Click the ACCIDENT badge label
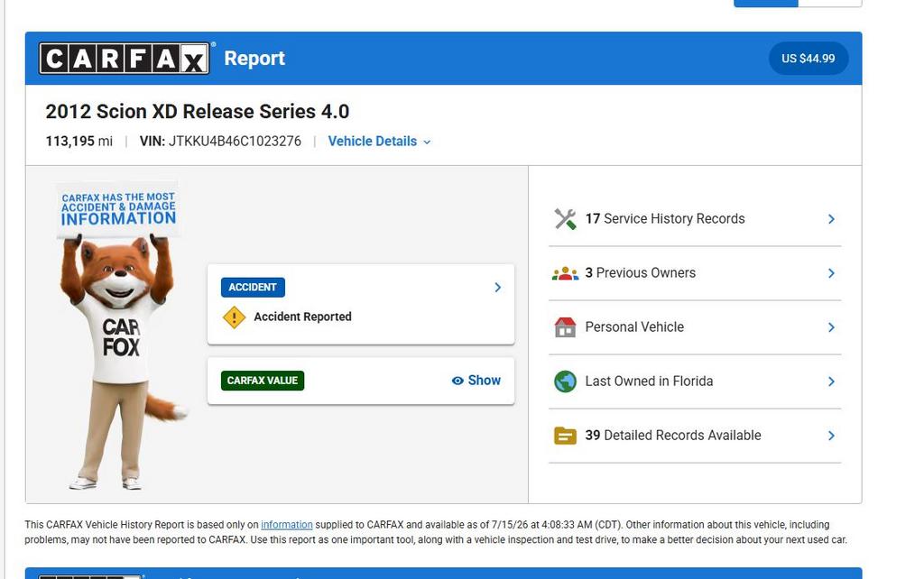 pos(253,288)
